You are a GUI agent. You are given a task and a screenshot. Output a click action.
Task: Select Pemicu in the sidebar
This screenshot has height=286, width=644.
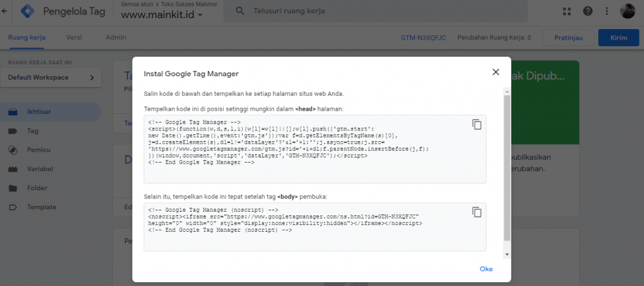pyautogui.click(x=38, y=150)
